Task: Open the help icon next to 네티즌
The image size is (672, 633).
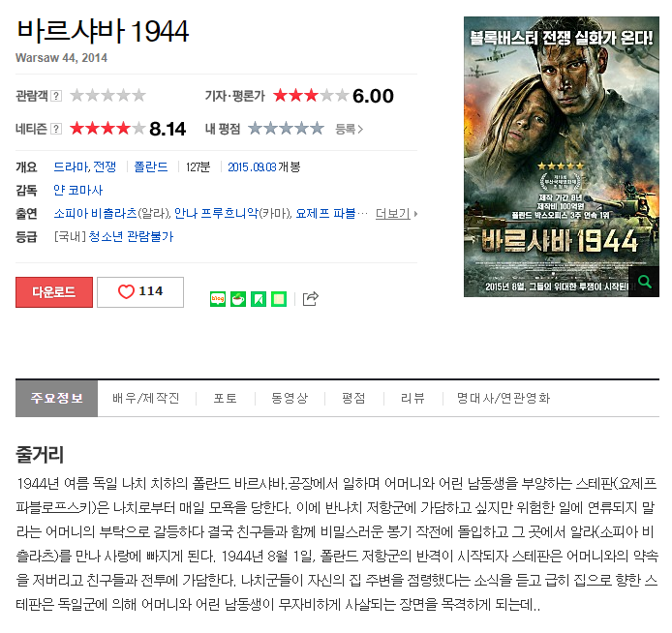Action: [x=56, y=129]
